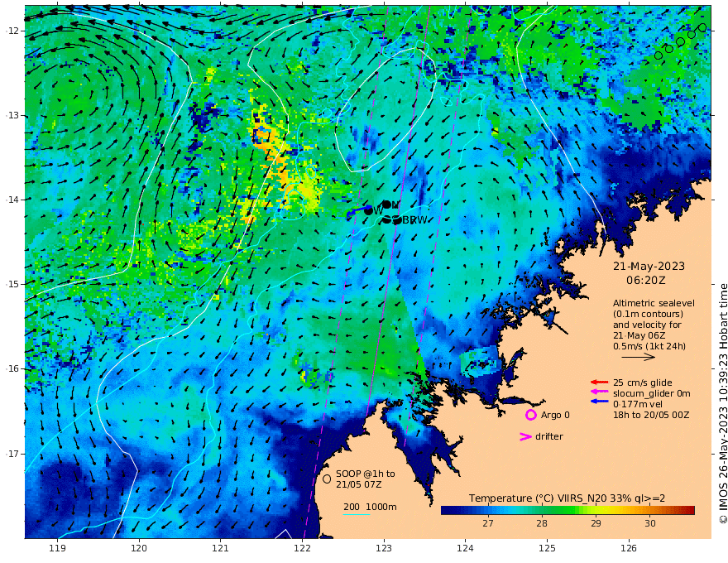Click the magenta Argo circle marker
Image resolution: width=728 pixels, height=563 pixels.
530,415
